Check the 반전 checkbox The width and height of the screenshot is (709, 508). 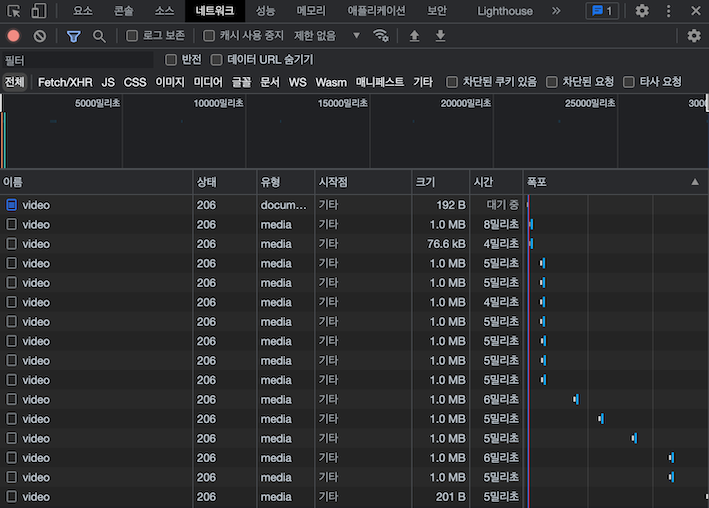pos(171,60)
